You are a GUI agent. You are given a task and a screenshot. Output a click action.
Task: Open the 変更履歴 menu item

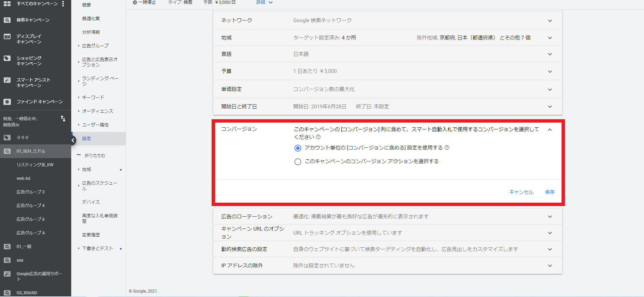(x=91, y=235)
